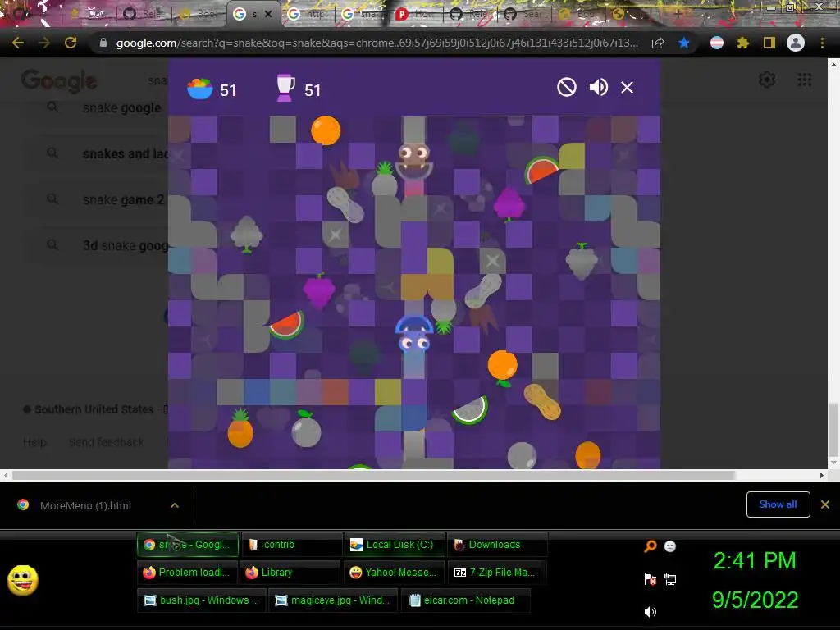
Task: Switch to the Google 'http' tab
Action: click(308, 14)
